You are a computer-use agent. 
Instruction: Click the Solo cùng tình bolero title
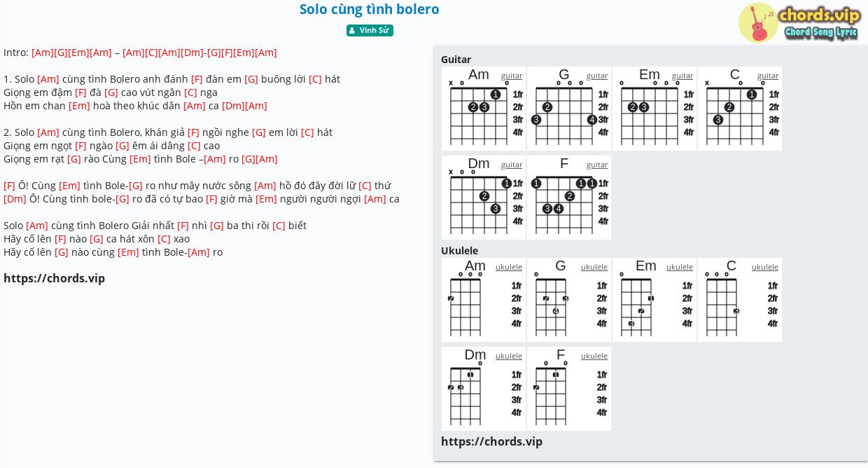(x=370, y=9)
